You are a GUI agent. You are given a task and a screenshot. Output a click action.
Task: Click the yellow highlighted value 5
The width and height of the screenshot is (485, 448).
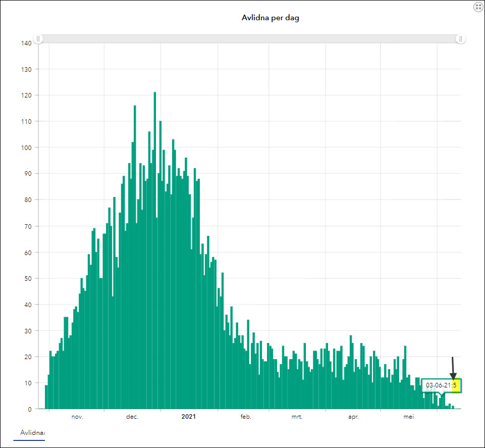point(455,385)
